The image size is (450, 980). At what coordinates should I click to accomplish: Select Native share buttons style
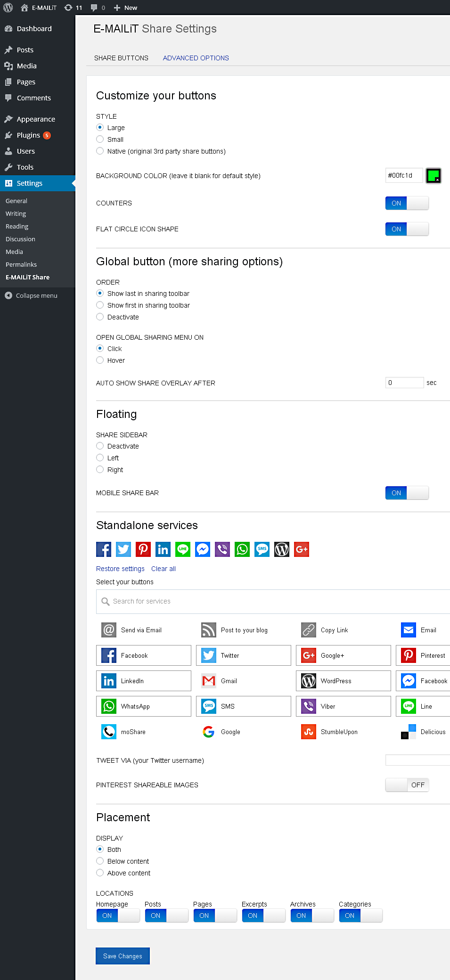[100, 151]
